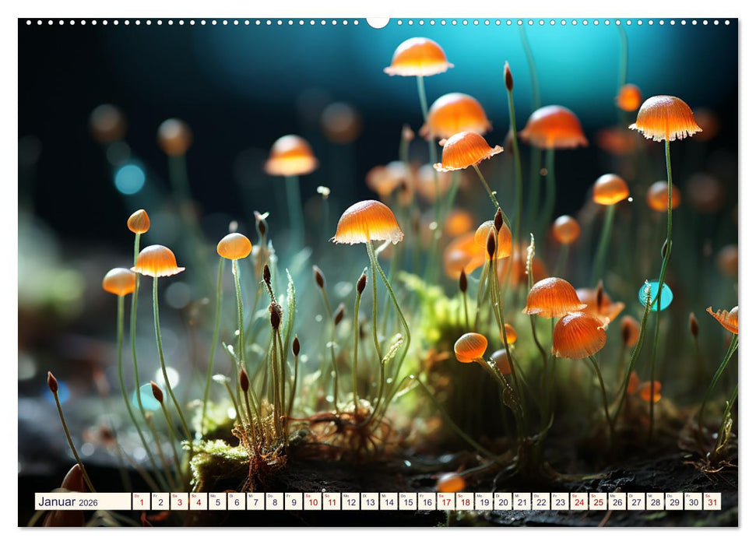Click the red Saturday 3 date cell
The image size is (756, 545).
tap(179, 504)
